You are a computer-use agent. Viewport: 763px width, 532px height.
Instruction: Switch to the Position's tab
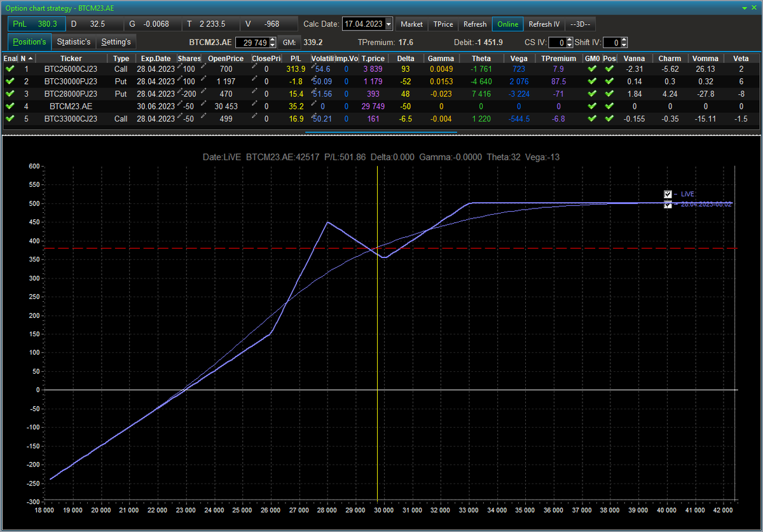tap(29, 42)
